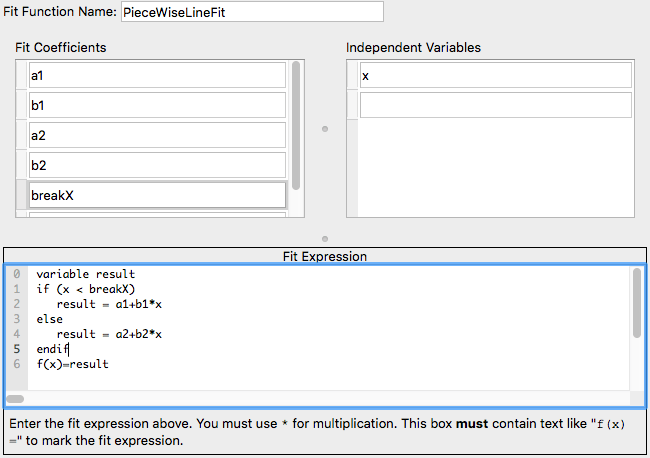This screenshot has height=458, width=650.
Task: Select the a1 coefficient field
Action: coord(158,76)
